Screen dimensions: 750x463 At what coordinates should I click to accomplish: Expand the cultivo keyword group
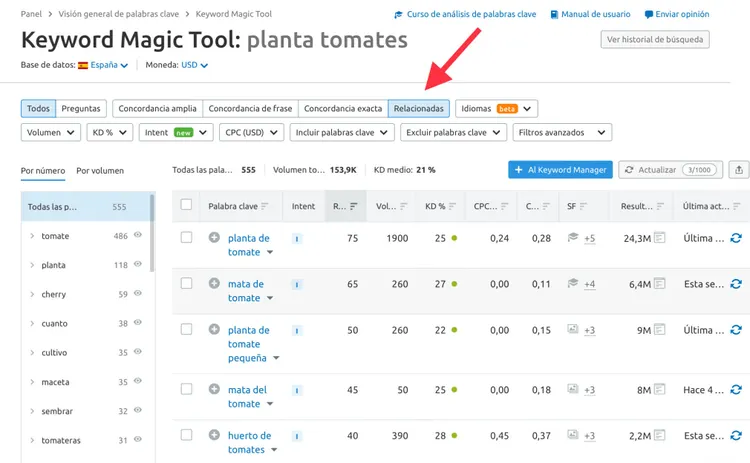tap(32, 353)
